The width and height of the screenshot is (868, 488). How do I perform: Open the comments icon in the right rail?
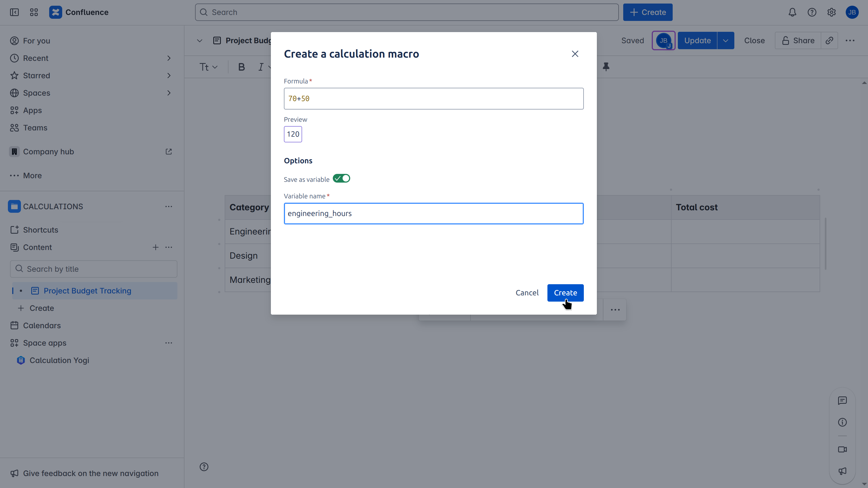tap(842, 401)
